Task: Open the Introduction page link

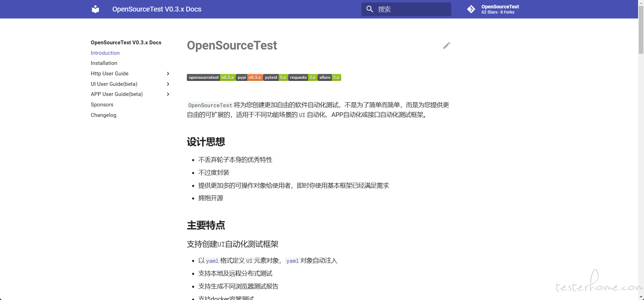Action: point(105,53)
